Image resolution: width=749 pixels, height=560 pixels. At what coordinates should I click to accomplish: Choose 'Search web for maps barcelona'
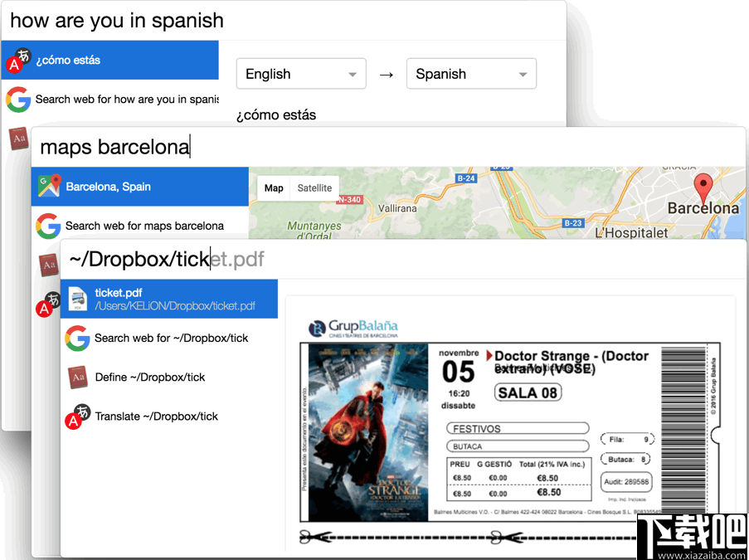(140, 226)
